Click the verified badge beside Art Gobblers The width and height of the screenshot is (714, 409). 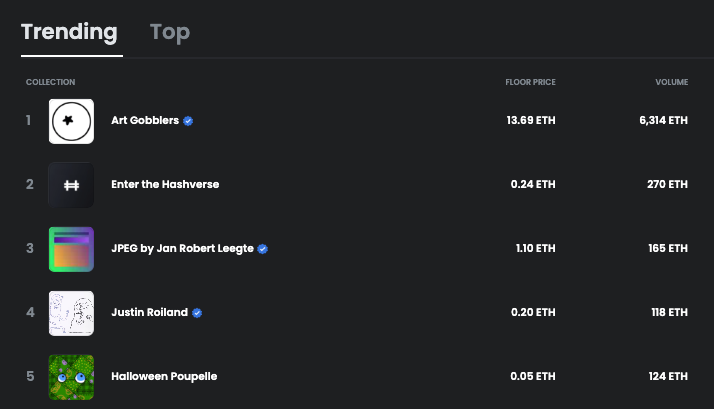pyautogui.click(x=188, y=121)
